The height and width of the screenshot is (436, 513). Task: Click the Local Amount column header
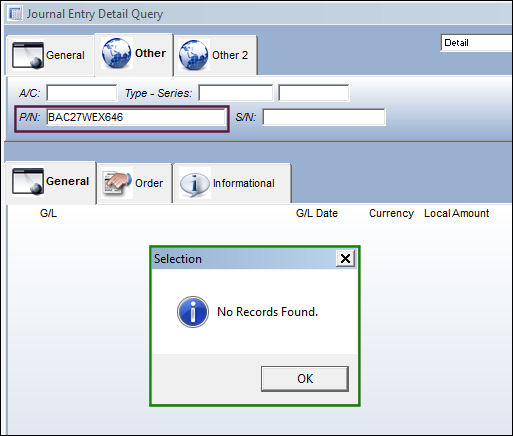pos(456,213)
